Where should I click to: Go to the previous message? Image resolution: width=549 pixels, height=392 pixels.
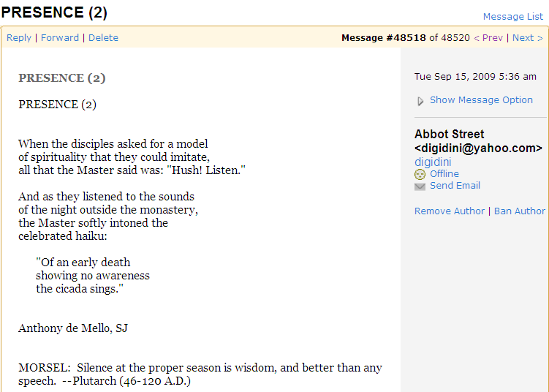tap(488, 38)
